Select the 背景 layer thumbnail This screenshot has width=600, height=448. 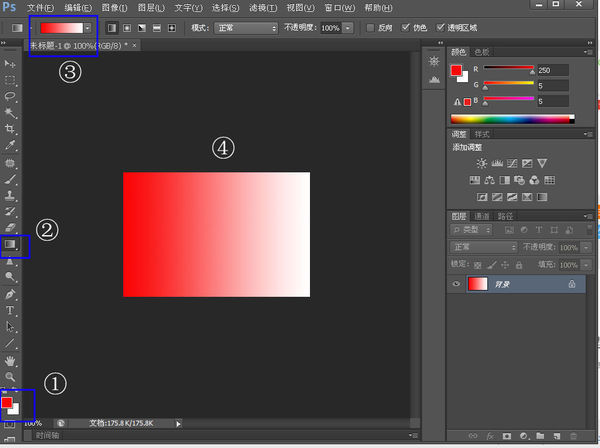point(478,284)
